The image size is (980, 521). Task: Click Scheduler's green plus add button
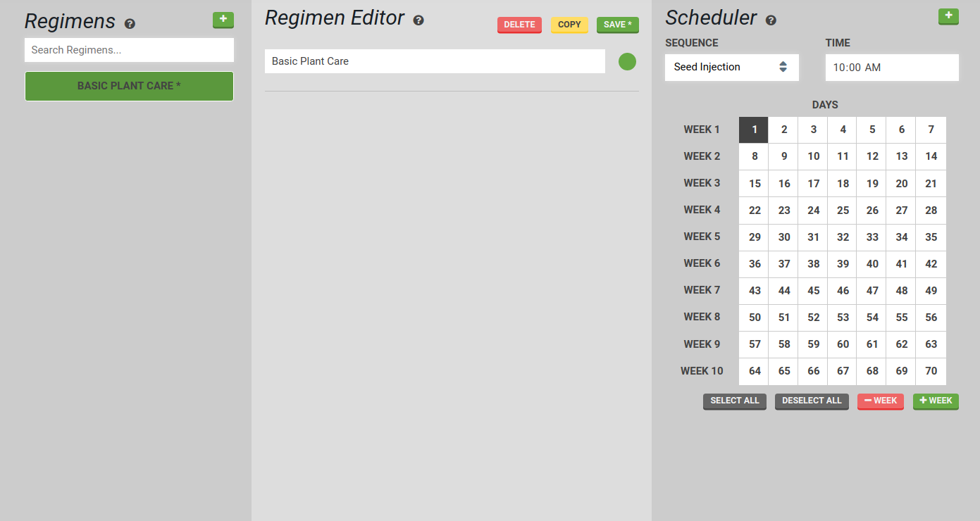coord(948,16)
